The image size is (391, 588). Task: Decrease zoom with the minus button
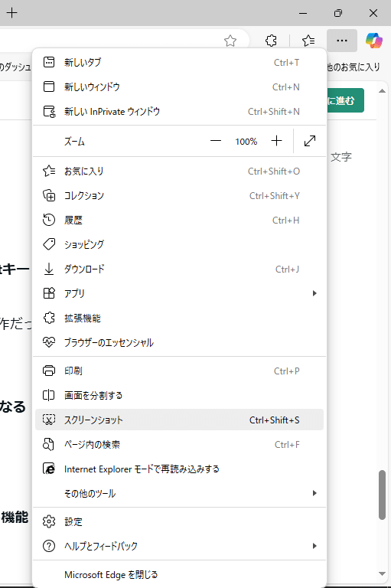(216, 142)
